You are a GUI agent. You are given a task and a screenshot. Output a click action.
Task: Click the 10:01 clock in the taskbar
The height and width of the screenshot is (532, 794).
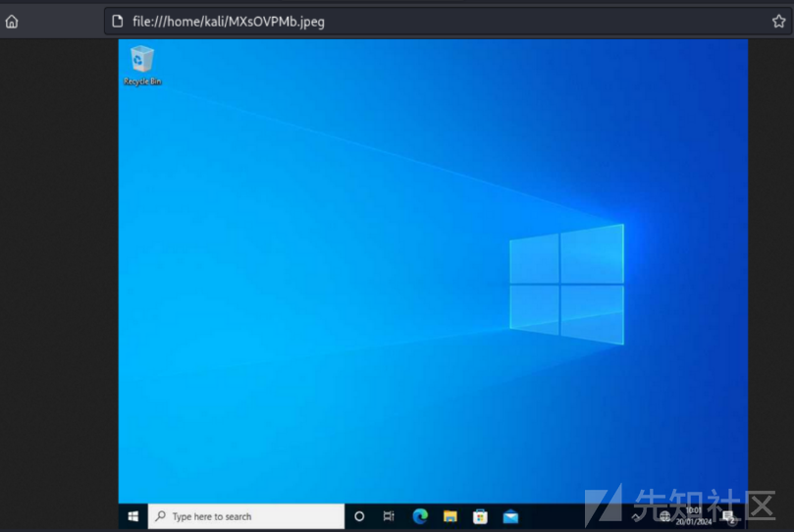(x=694, y=515)
